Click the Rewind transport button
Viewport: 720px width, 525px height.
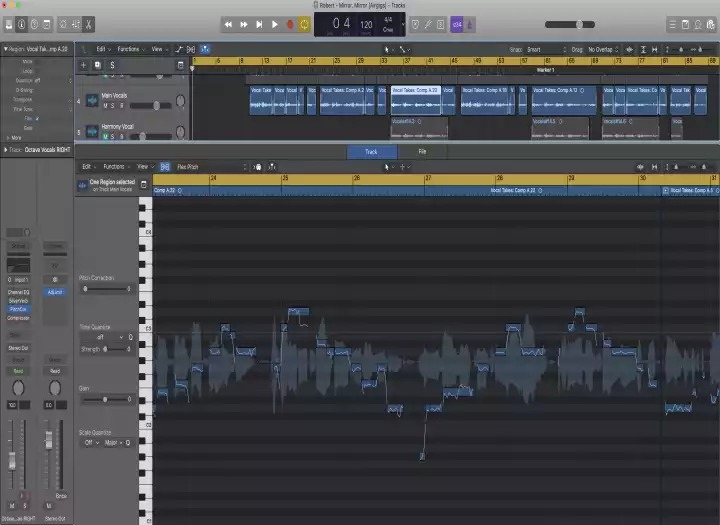pyautogui.click(x=228, y=24)
